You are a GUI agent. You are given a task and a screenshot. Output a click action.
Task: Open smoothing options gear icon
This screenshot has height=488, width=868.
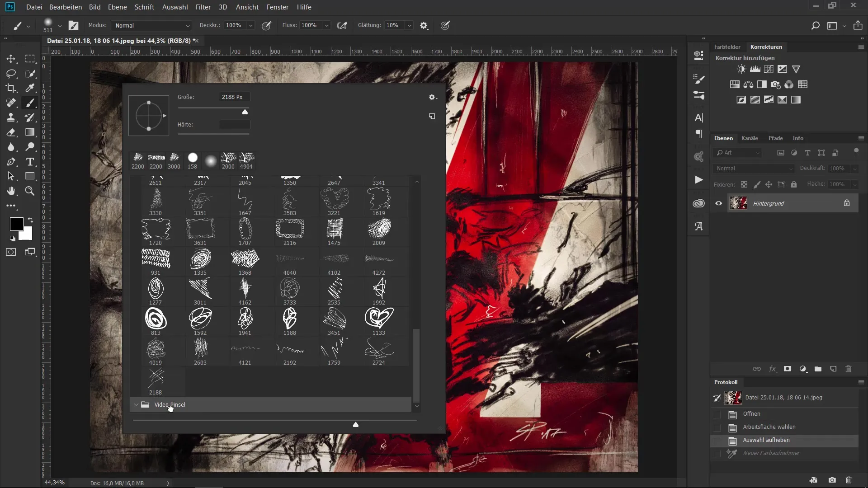click(424, 26)
